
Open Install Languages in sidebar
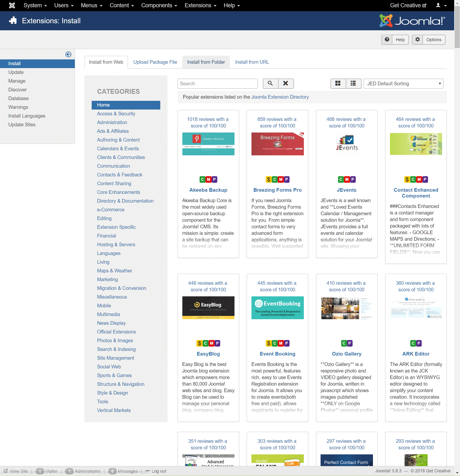[x=27, y=116]
